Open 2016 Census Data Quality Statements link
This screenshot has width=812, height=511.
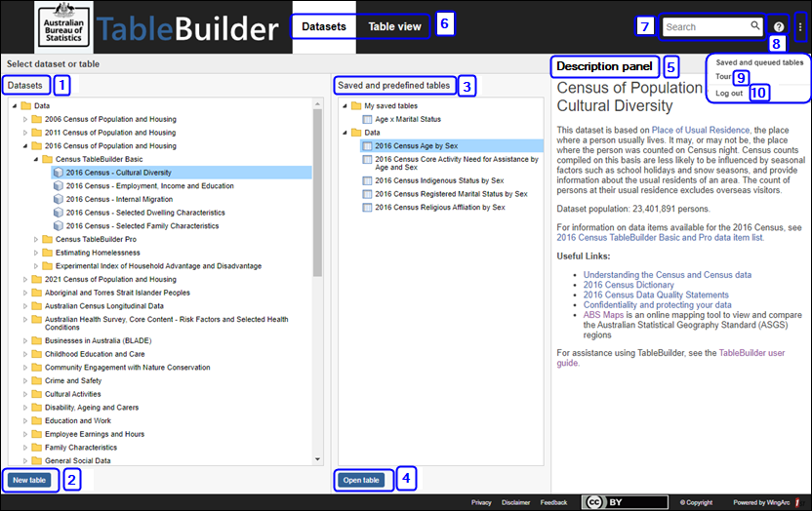[x=656, y=295]
